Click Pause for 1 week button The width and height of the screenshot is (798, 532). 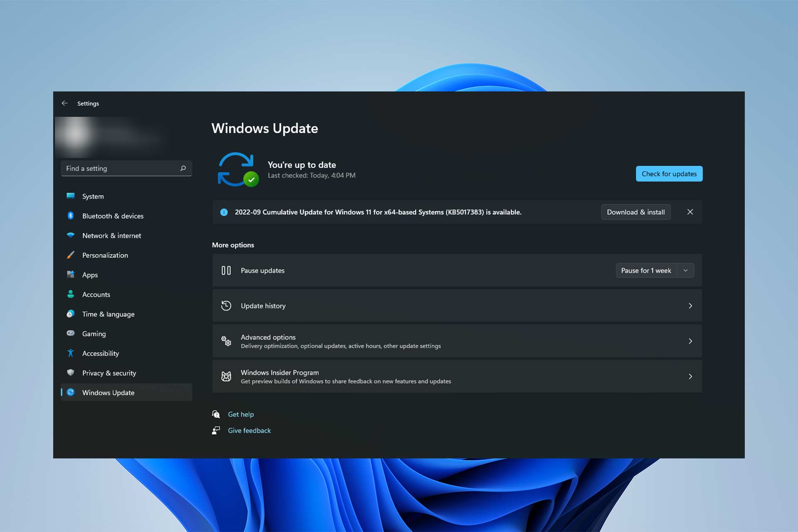pos(646,271)
